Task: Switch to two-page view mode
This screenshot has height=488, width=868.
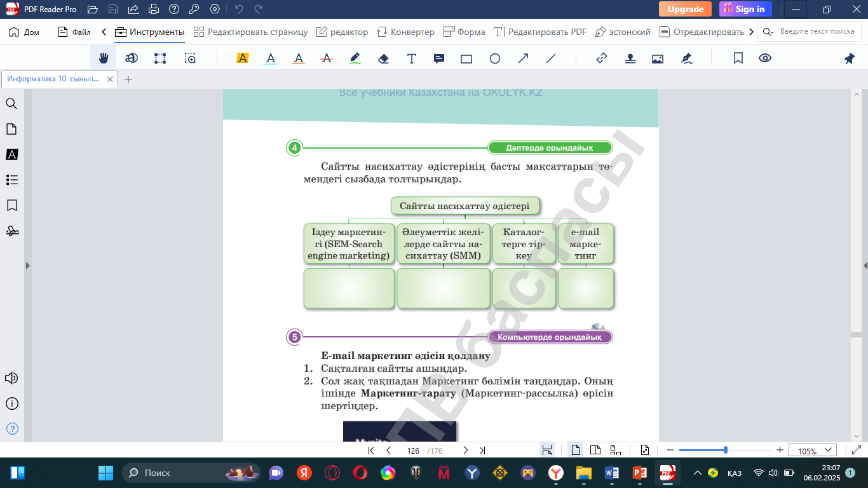Action: (595, 451)
